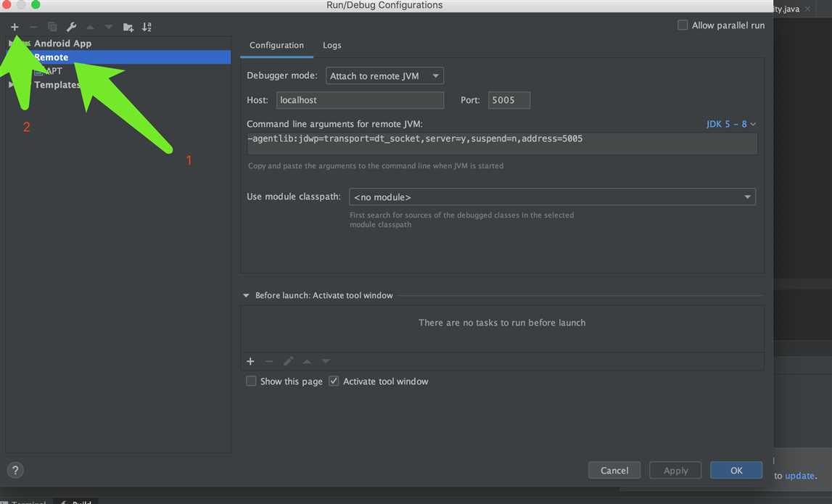Open the Debugger mode dropdown
This screenshot has width=832, height=504.
[x=384, y=76]
